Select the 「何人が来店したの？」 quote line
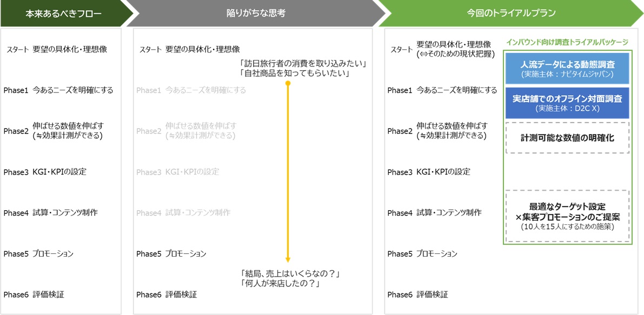This screenshot has height=315, width=644. click(x=280, y=283)
